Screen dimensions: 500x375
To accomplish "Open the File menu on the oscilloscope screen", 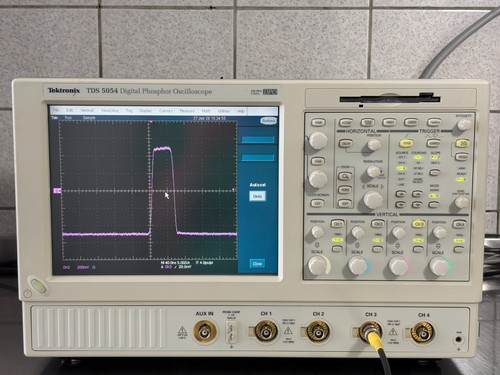I will click(56, 110).
